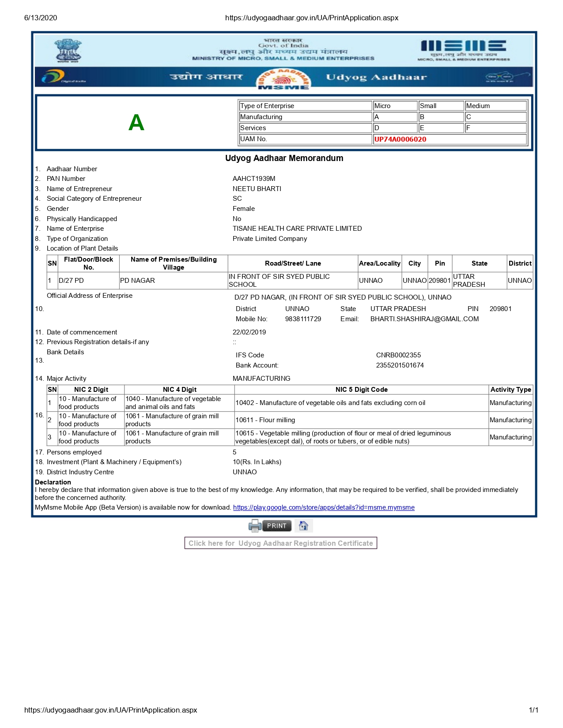Click MANUFACTURING major activity value
The width and height of the screenshot is (563, 728).
(261, 379)
